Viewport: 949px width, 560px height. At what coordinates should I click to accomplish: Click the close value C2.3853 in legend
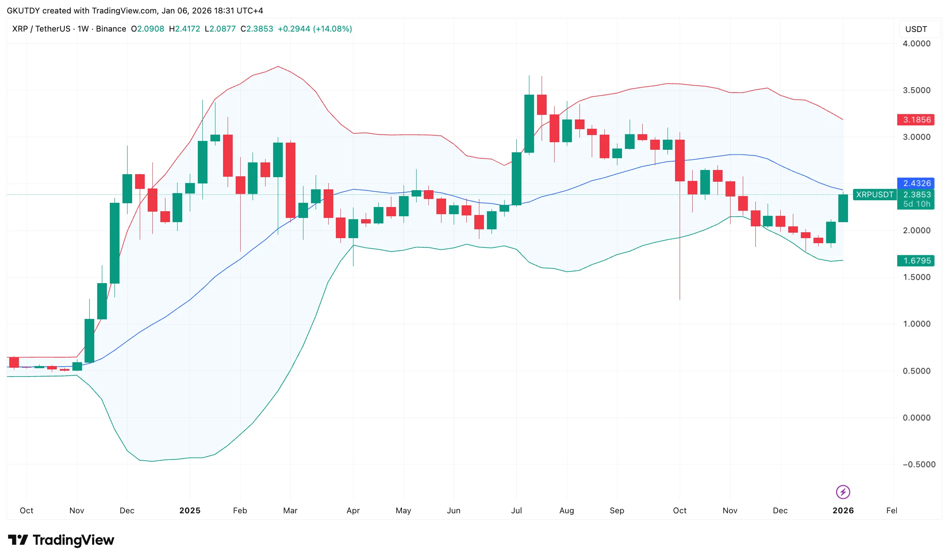click(x=257, y=29)
